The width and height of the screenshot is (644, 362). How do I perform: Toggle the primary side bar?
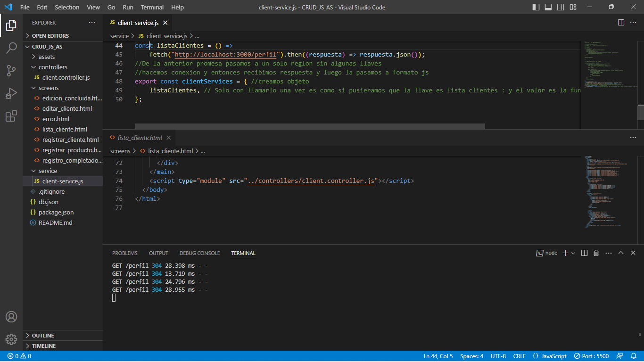click(x=536, y=7)
